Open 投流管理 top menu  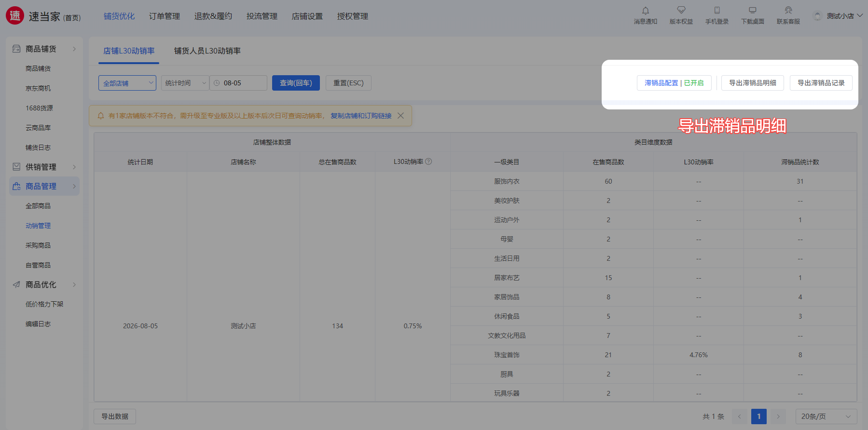(262, 16)
